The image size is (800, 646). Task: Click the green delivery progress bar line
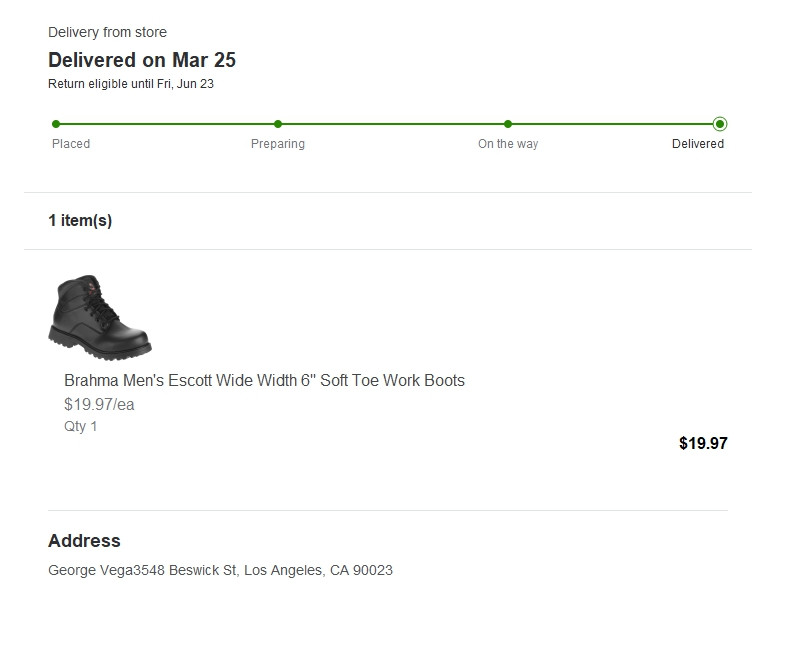point(390,124)
